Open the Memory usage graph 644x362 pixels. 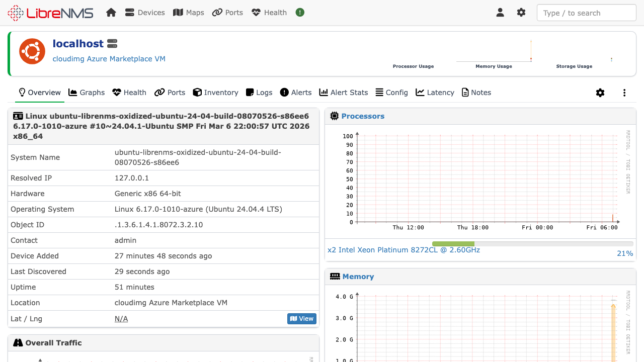pyautogui.click(x=480, y=324)
